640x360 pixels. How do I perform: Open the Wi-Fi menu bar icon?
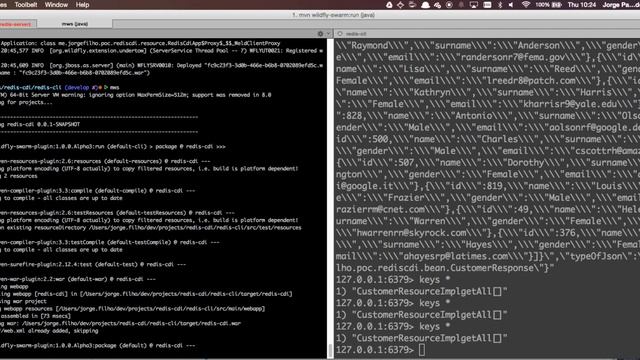pyautogui.click(x=526, y=5)
